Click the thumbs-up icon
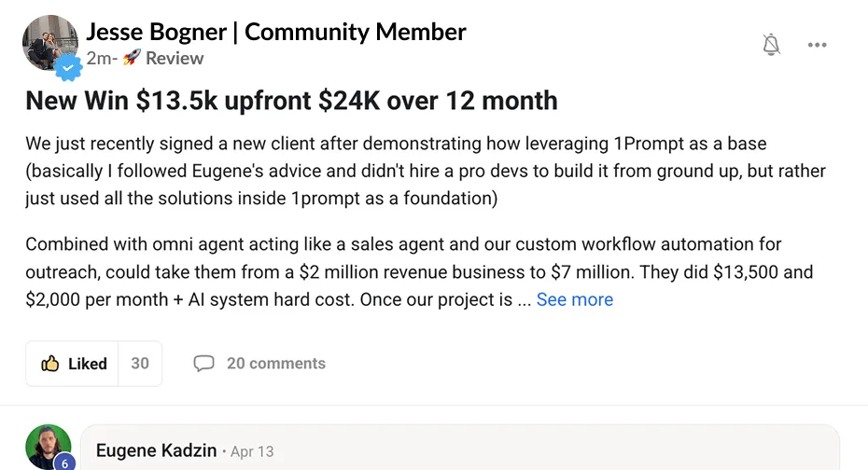The height and width of the screenshot is (470, 868). click(x=49, y=364)
